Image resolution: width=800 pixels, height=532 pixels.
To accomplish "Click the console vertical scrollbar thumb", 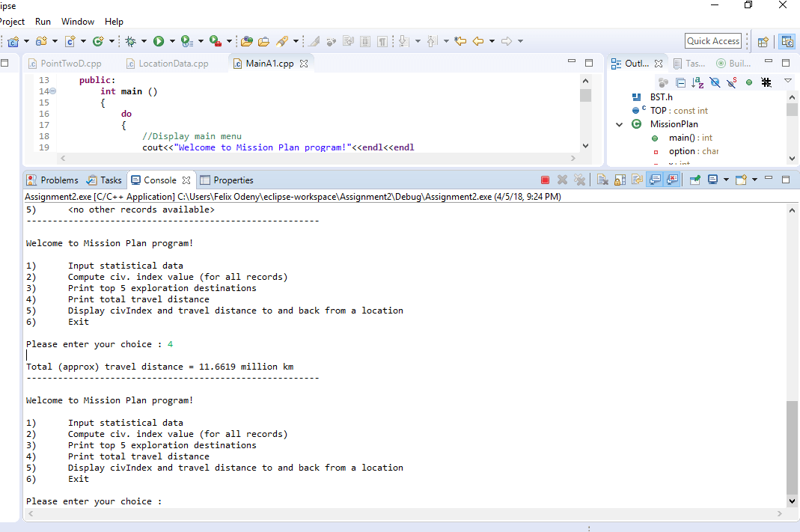I will (792, 447).
